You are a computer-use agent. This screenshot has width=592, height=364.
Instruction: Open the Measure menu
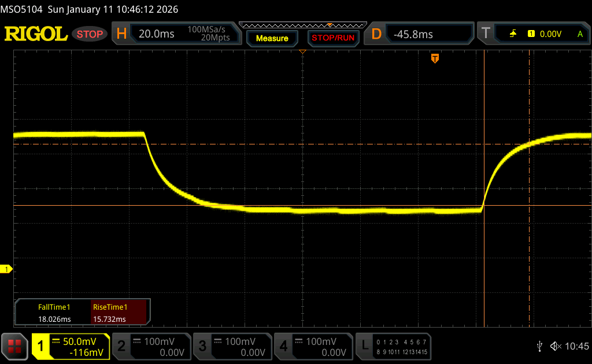272,38
